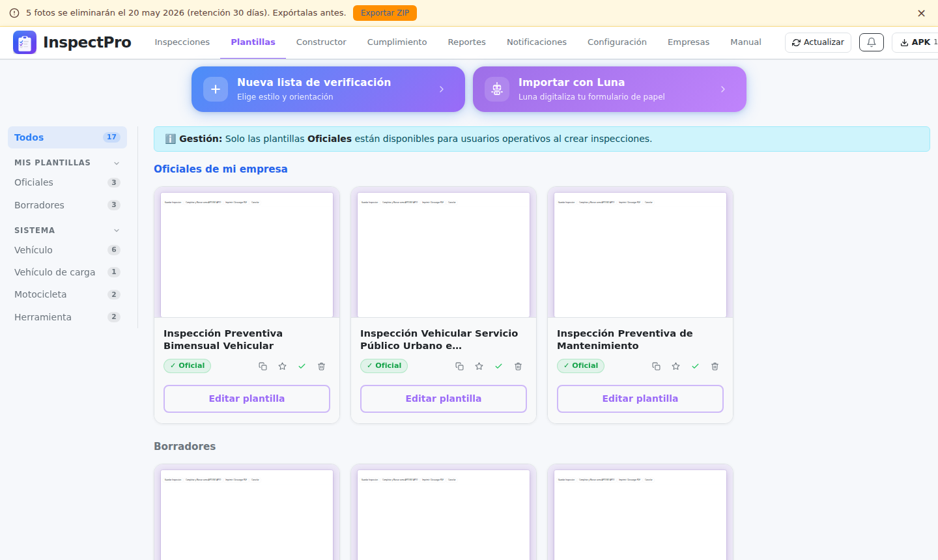Click the InspectPro clipboard logo
The width and height of the screenshot is (938, 560).
25,42
